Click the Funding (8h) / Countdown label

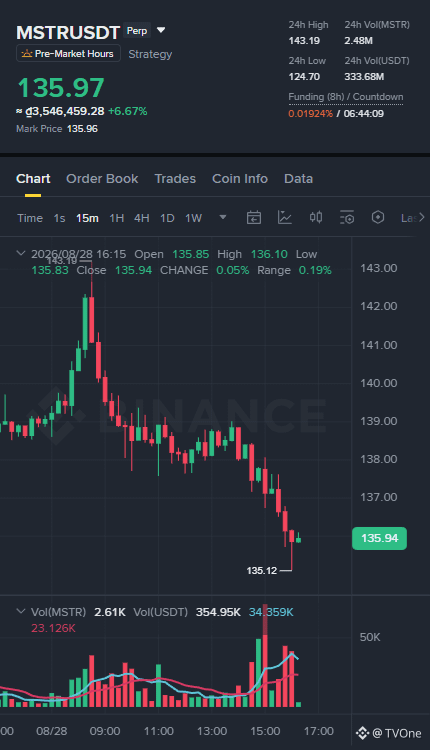[345, 97]
